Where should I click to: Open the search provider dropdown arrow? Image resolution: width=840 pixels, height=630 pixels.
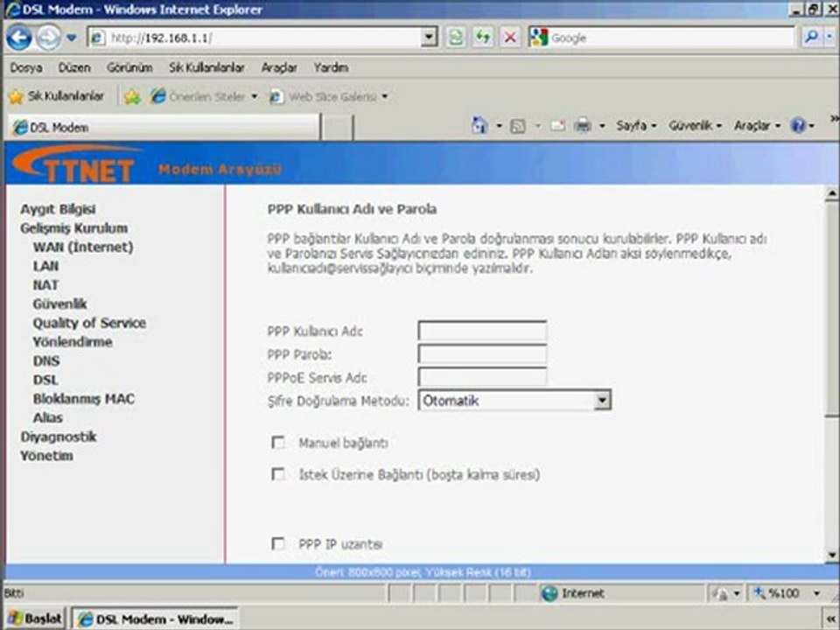tap(829, 38)
